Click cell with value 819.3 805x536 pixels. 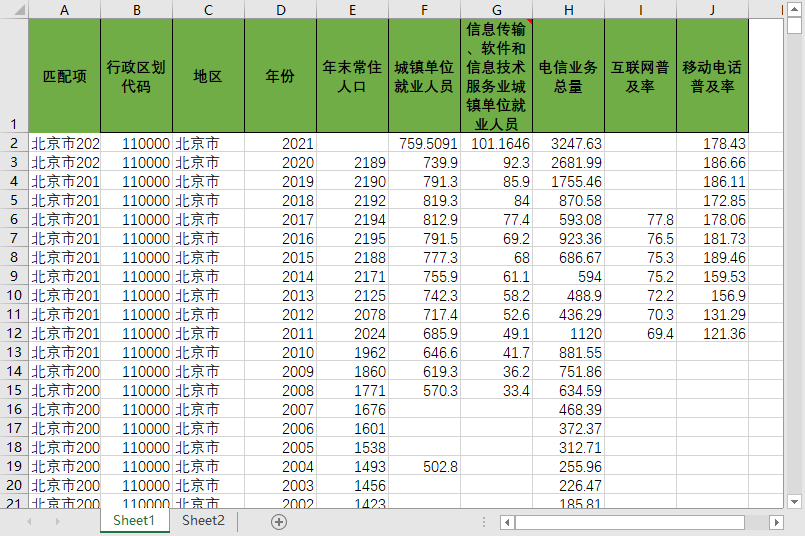[x=424, y=200]
